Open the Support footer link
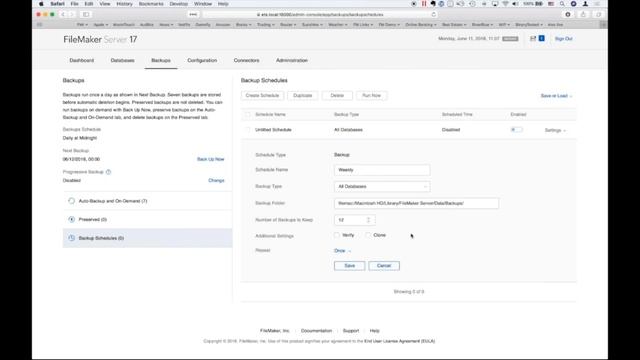This screenshot has height=360, width=640. coord(351,331)
